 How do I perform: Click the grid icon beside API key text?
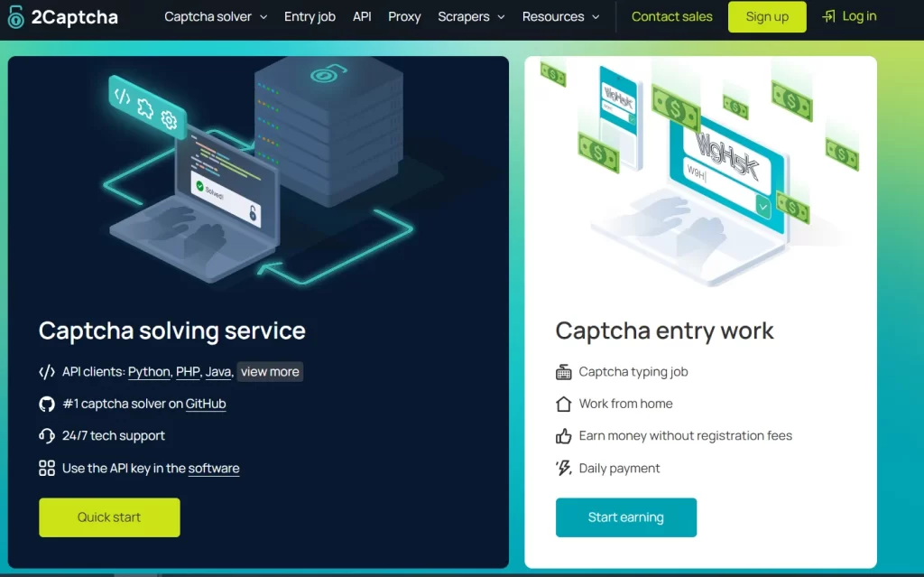click(x=47, y=468)
